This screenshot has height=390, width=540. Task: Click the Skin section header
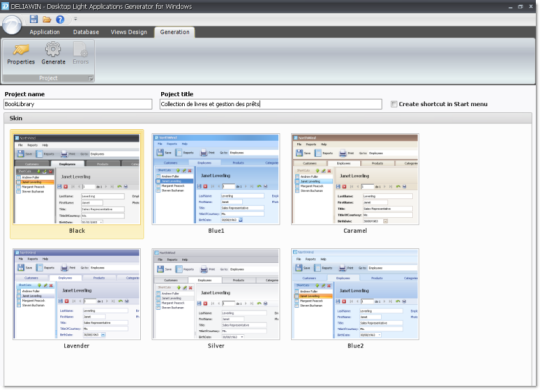coord(268,118)
